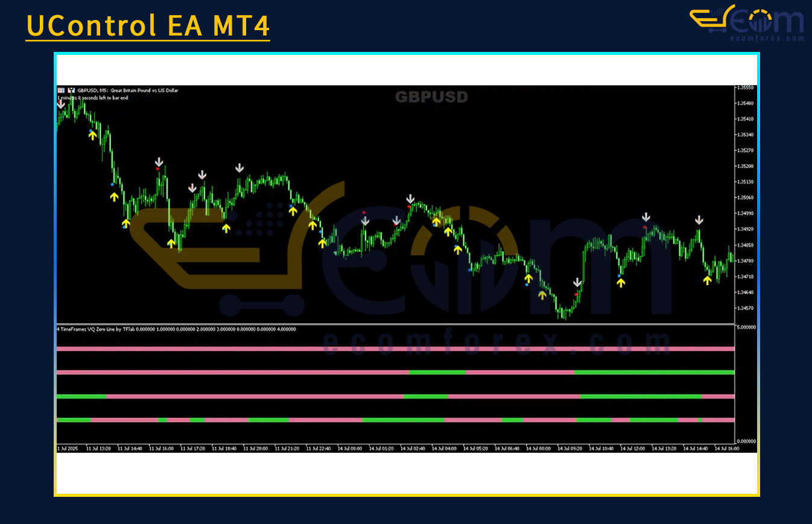This screenshot has height=524, width=812.
Task: Click the '11 Jul 17:20' time label
Action: (192, 449)
